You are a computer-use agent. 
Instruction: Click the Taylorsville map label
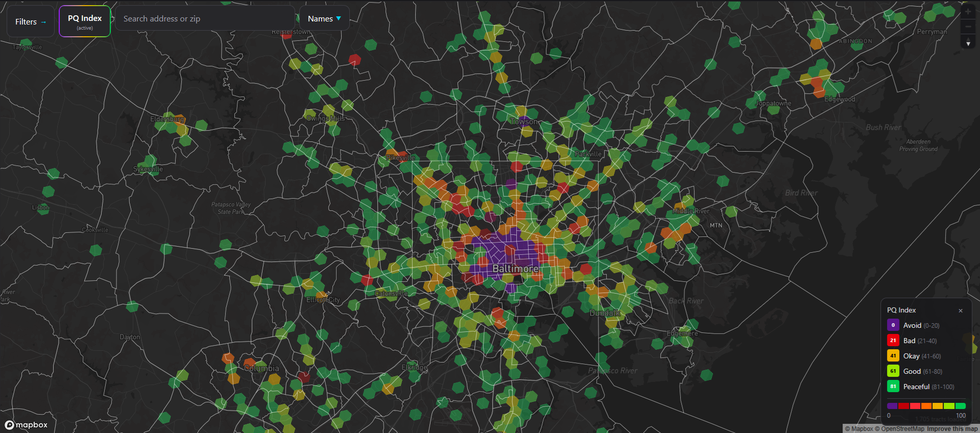coord(28,47)
